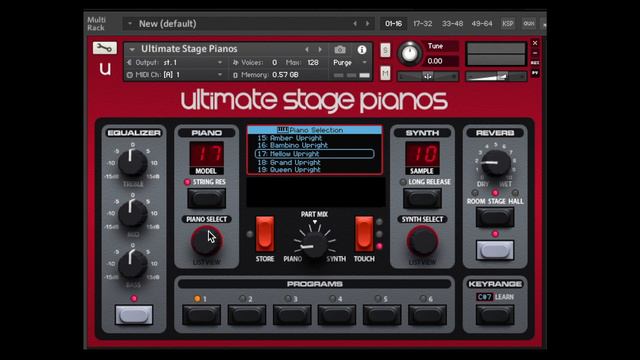Click the previous multi arrow beside New (default)
Screen dimensions: 640x360
coord(355,24)
